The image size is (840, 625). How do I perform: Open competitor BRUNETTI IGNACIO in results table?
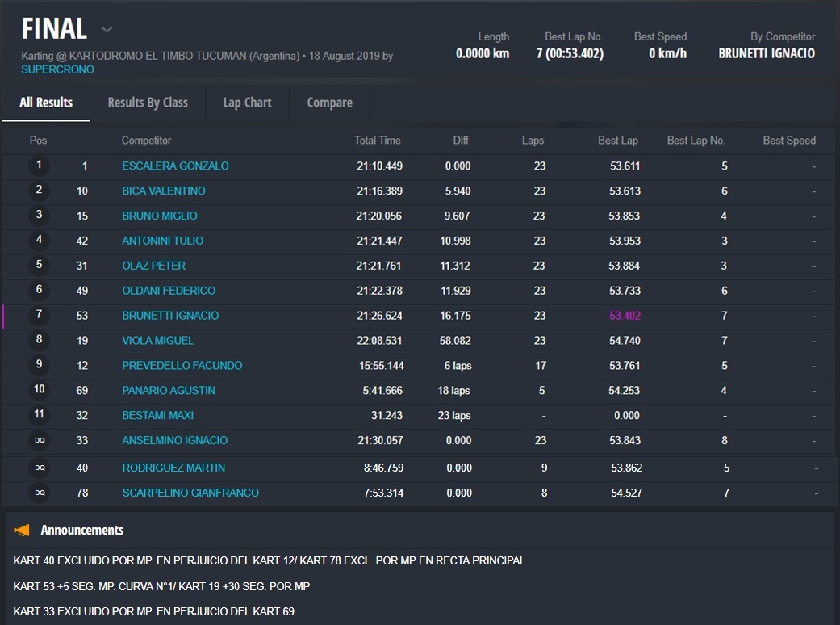[170, 316]
